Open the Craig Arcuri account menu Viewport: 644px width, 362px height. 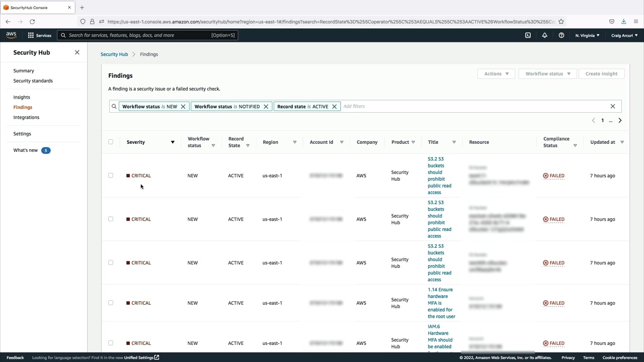click(624, 35)
